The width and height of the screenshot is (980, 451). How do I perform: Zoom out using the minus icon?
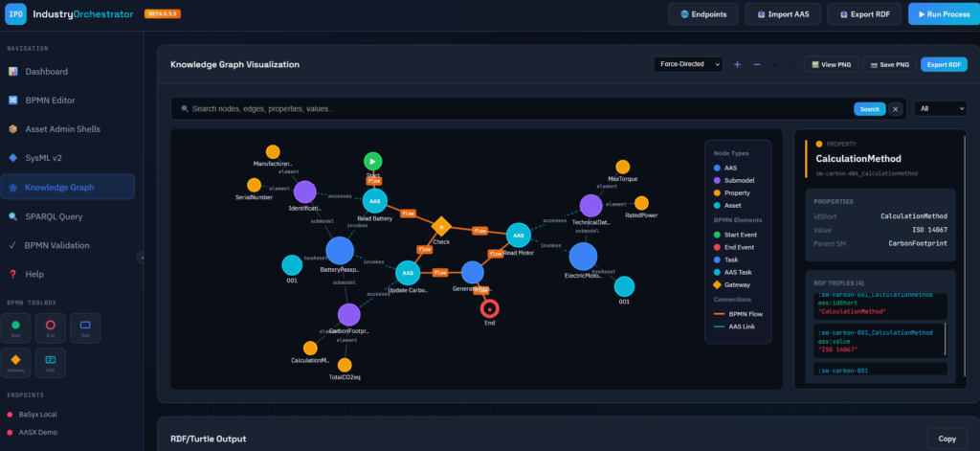coord(757,64)
